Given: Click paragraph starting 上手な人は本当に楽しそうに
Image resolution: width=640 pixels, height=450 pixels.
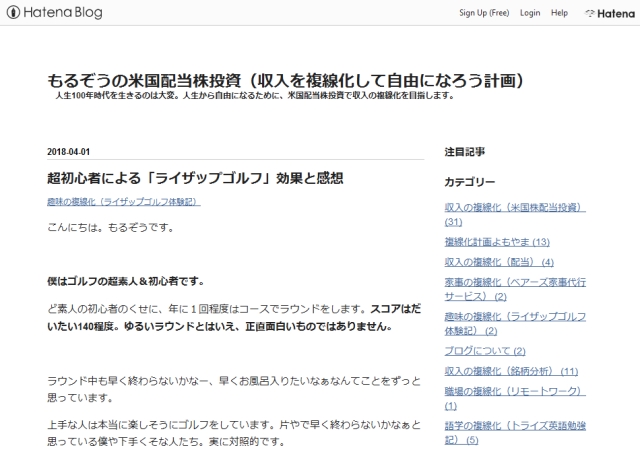Looking at the screenshot, I should [x=234, y=433].
